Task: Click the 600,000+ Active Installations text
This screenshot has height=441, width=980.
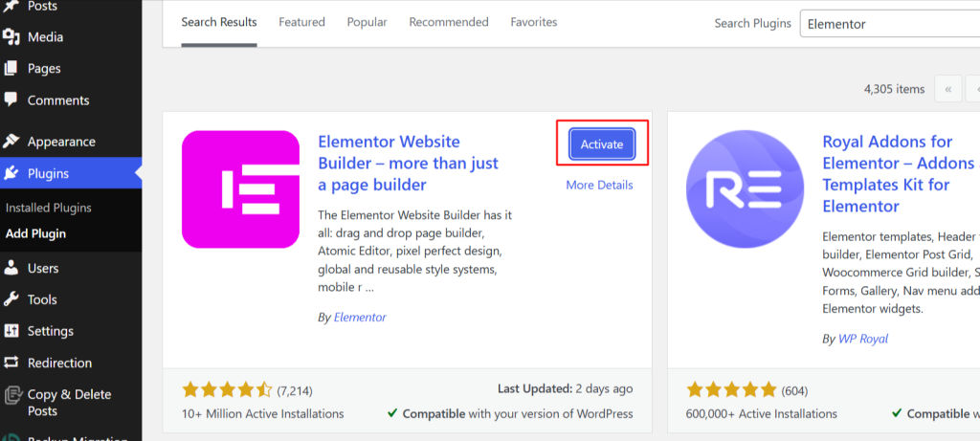Action: (x=761, y=413)
